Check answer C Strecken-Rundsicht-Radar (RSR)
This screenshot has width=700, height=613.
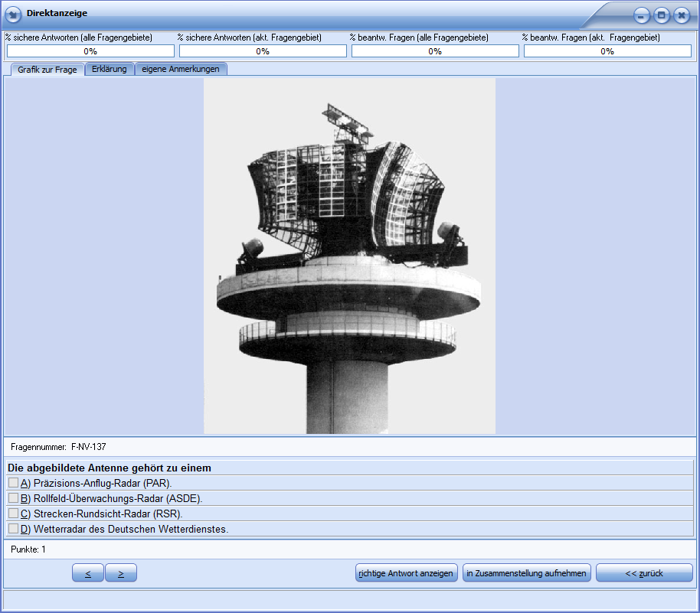(13, 513)
